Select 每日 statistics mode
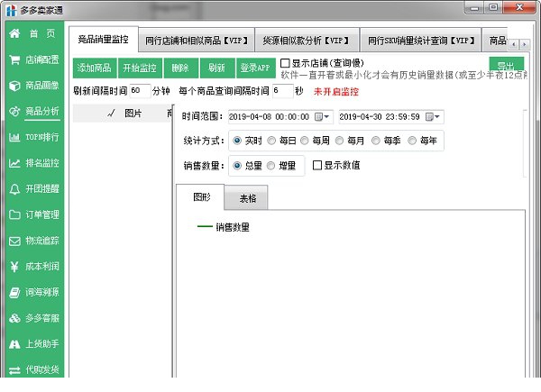The height and width of the screenshot is (392, 541). click(271, 141)
